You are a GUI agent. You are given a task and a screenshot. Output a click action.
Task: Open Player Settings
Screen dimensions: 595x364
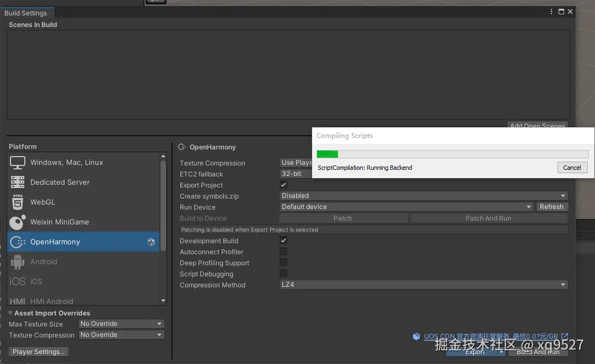click(39, 352)
